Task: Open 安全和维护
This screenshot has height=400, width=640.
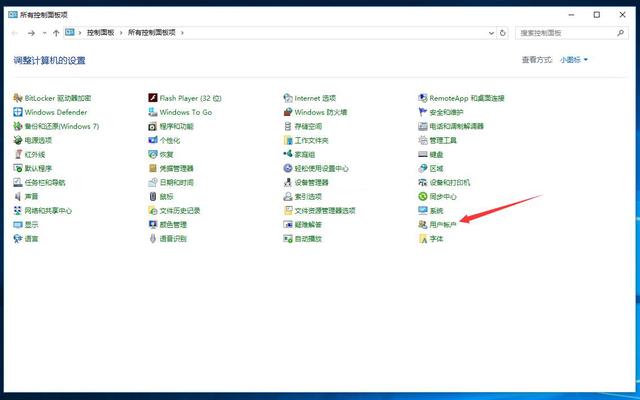Action: (441, 112)
